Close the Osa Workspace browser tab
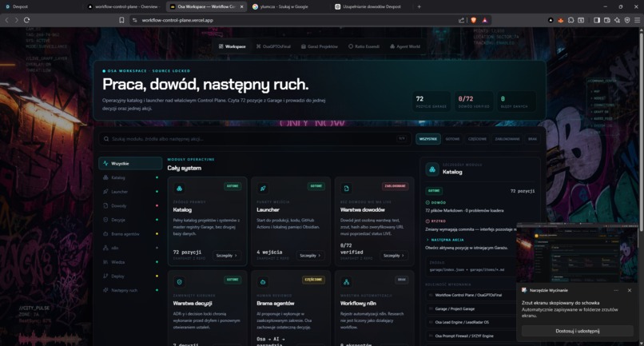This screenshot has width=644, height=346. 241,6
